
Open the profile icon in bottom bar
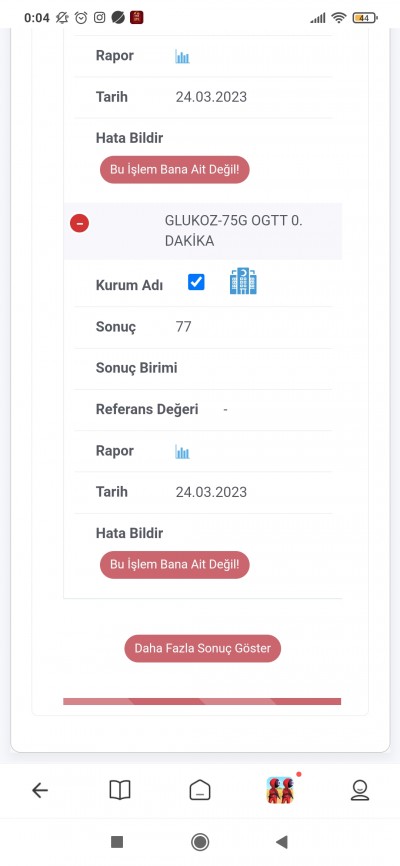[360, 790]
